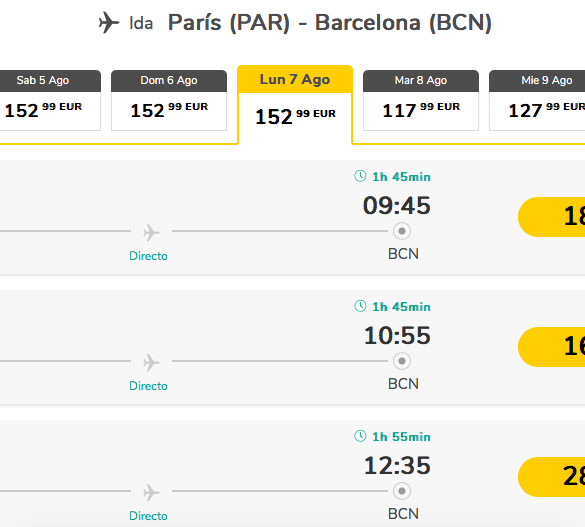Viewport: 585px width, 527px height.
Task: Select the Sab 5 Ago date tab
Action: (47, 100)
